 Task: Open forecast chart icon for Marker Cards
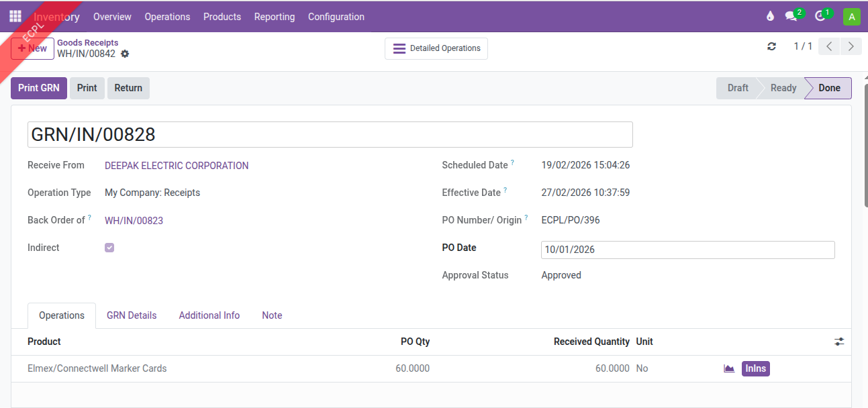pyautogui.click(x=729, y=368)
